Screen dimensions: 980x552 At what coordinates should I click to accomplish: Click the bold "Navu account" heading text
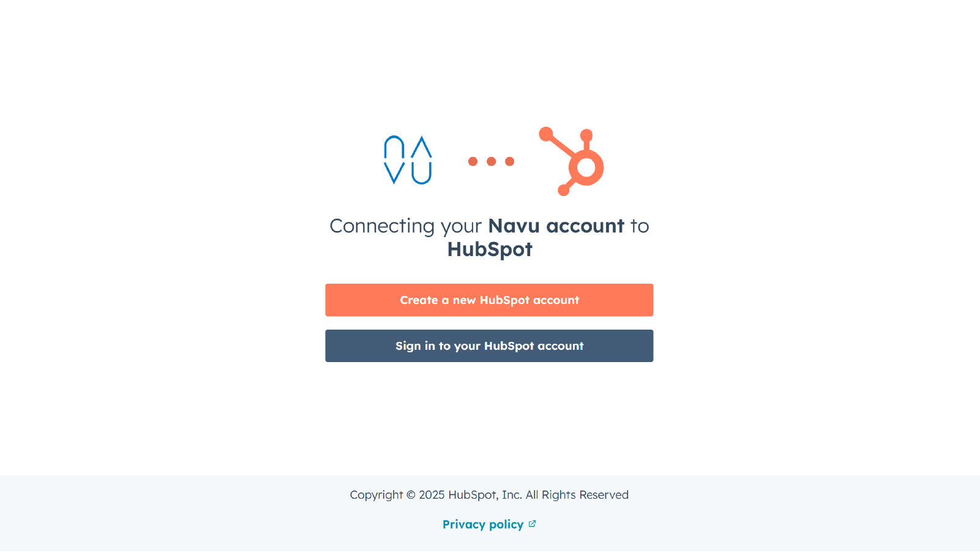(x=556, y=226)
